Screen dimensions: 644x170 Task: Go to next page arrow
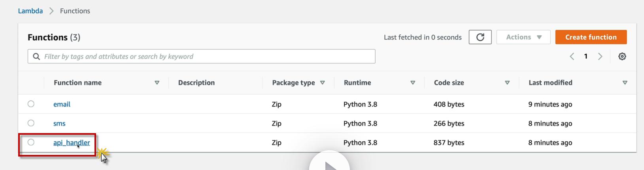point(600,56)
